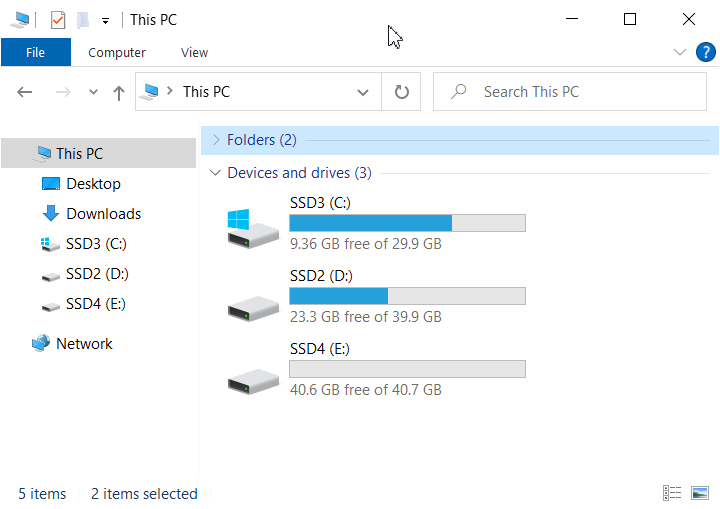Screen dimensions: 720x509
Task: Go up one level with up arrow
Action: (119, 93)
